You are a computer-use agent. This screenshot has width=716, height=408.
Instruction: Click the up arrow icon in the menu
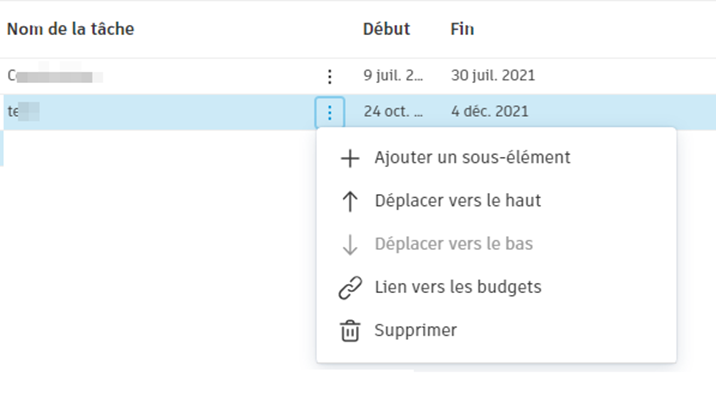350,201
